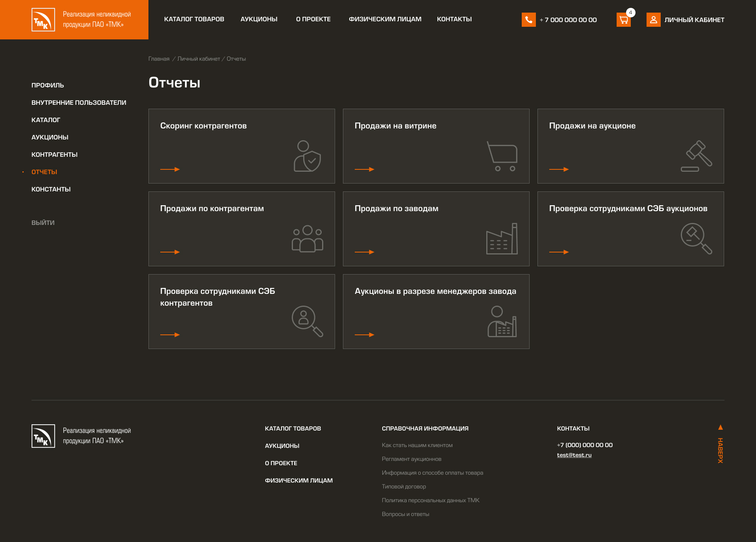Click Вопросы и ответы link
Viewport: 756px width, 542px height.
[x=406, y=514]
